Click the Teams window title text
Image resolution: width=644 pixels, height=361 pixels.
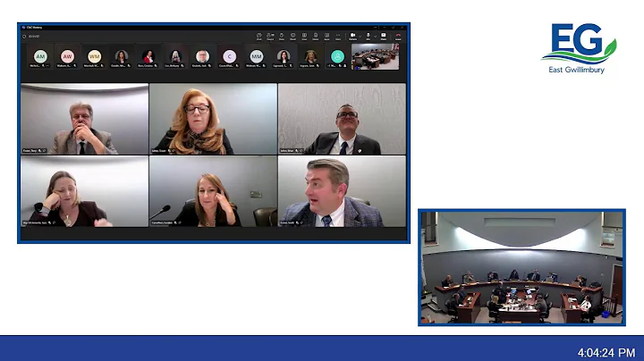pyautogui.click(x=35, y=28)
